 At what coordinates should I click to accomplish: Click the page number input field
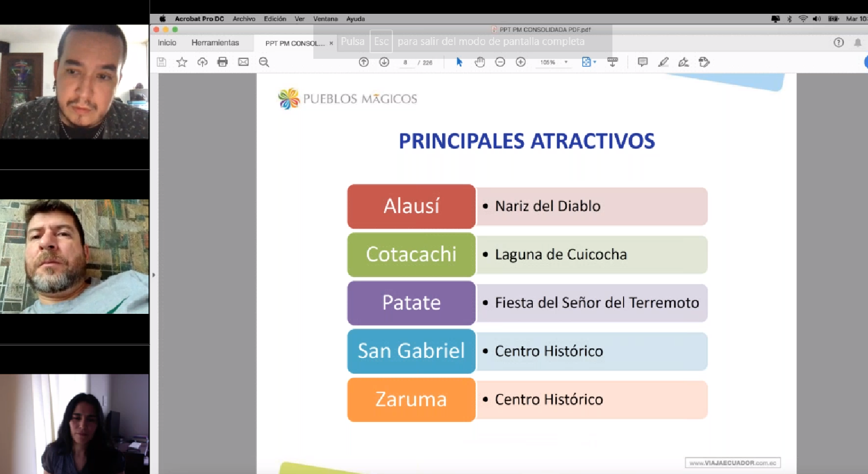(x=406, y=62)
